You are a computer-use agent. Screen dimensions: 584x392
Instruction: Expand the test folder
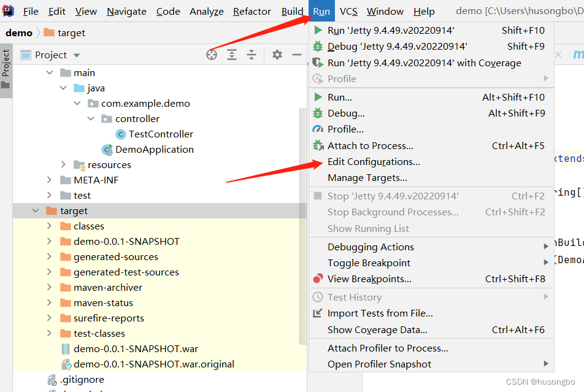(48, 195)
